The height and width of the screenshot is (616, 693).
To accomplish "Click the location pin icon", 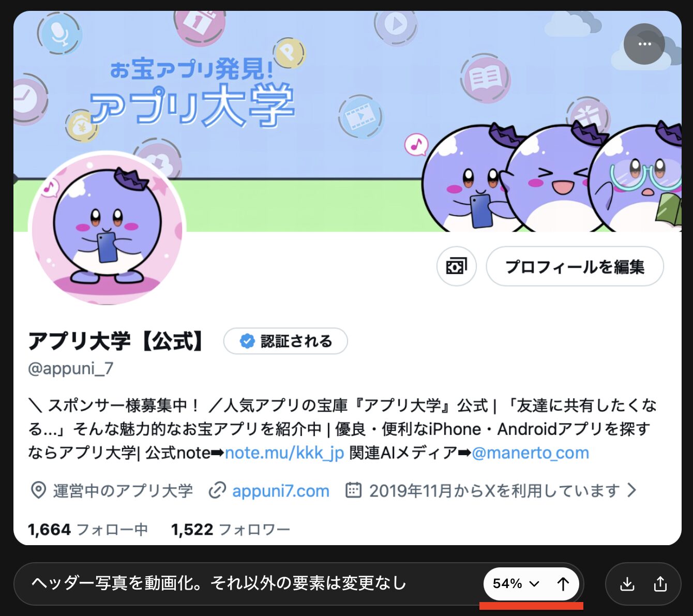I will (x=38, y=490).
